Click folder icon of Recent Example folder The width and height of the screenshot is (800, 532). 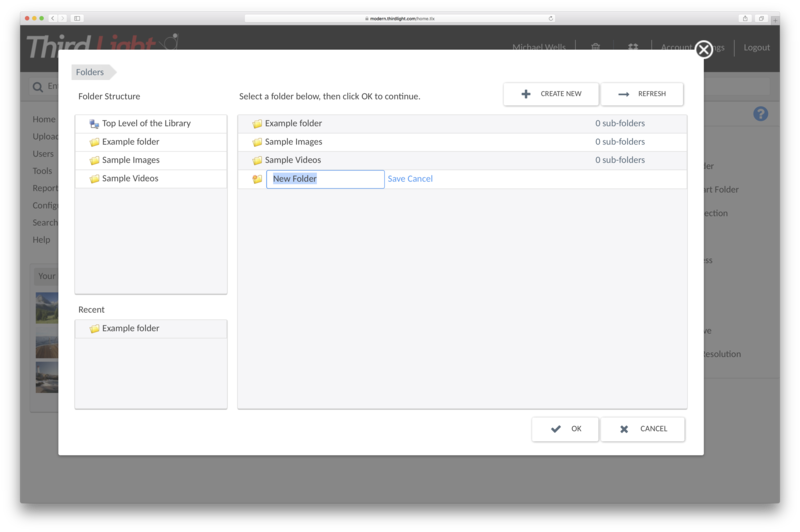(x=94, y=329)
